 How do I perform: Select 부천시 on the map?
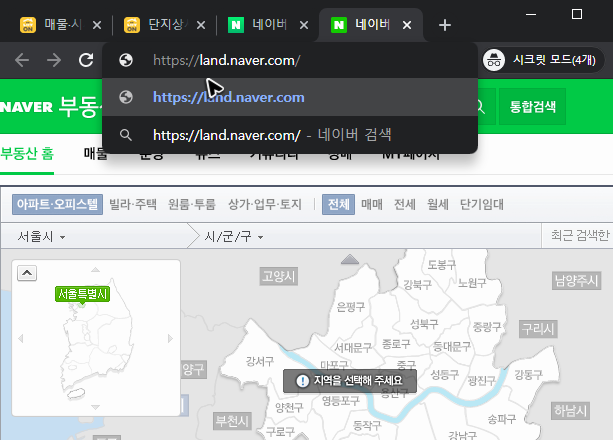pyautogui.click(x=232, y=421)
